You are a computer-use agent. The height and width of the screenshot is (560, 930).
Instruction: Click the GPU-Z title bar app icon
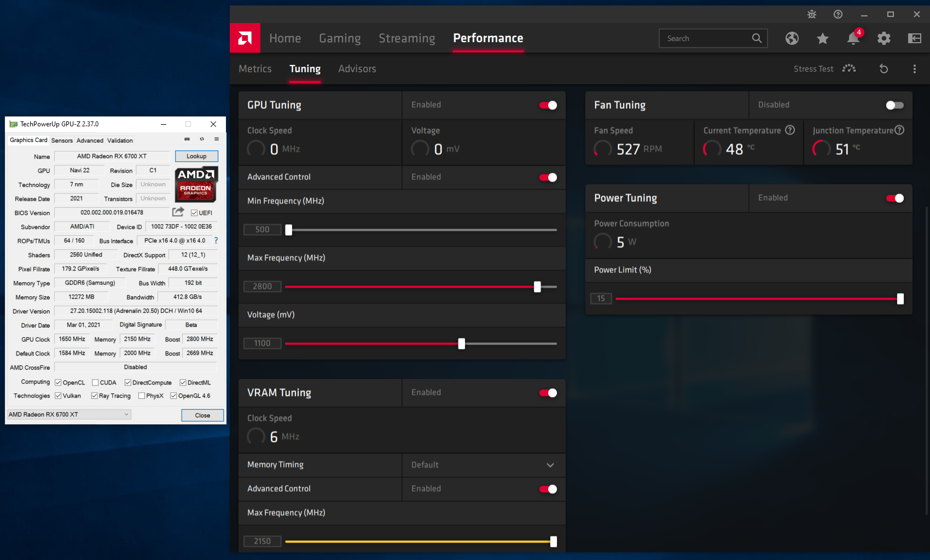14,124
